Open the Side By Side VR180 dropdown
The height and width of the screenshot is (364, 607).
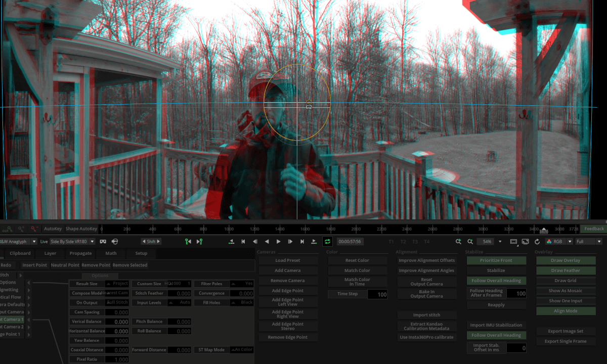72,242
